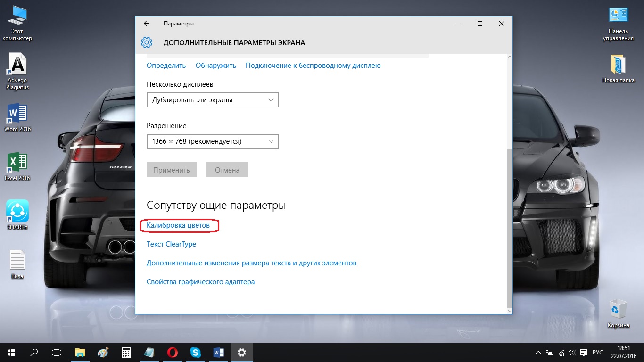Click the Opera browser icon in taskbar
Image resolution: width=644 pixels, height=362 pixels.
173,352
